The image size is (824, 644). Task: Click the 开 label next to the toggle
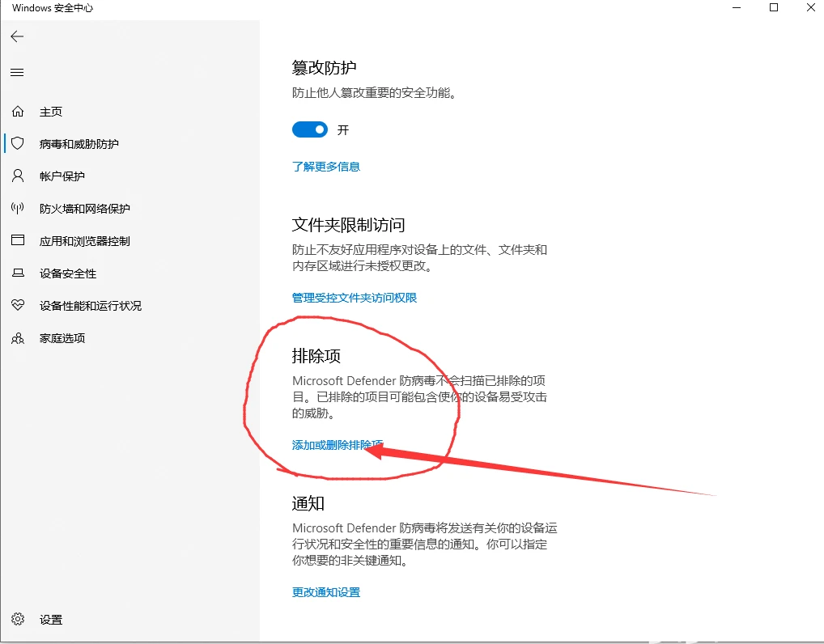[343, 129]
